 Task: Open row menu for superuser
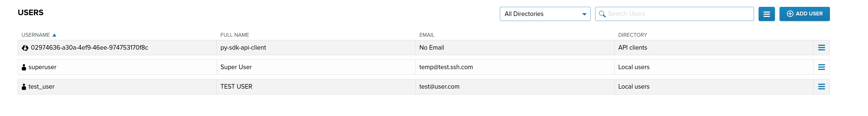click(x=822, y=67)
